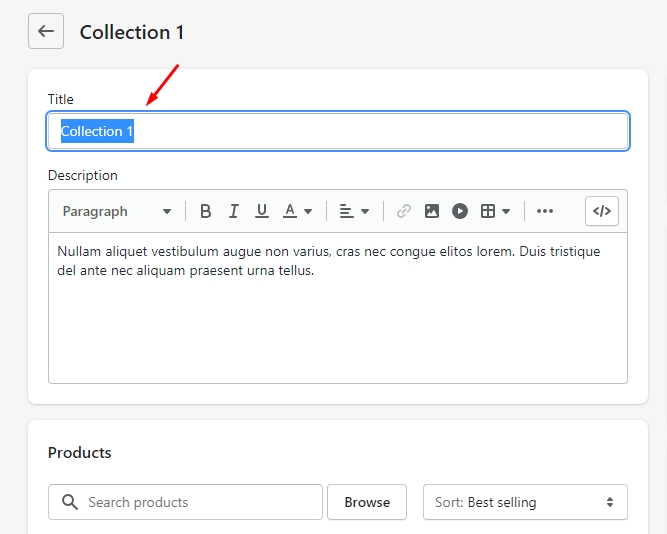The width and height of the screenshot is (667, 534).
Task: Insert a video using the play icon
Action: [460, 211]
